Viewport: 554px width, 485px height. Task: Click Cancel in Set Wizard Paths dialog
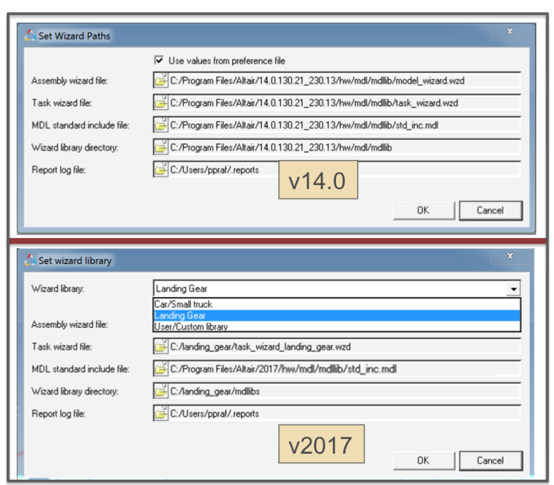tap(490, 211)
